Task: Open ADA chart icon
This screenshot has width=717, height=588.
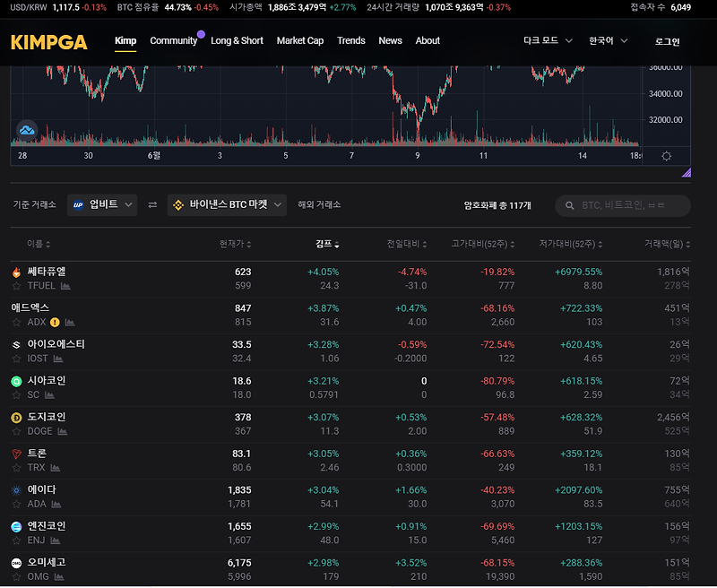Action: pos(56,504)
